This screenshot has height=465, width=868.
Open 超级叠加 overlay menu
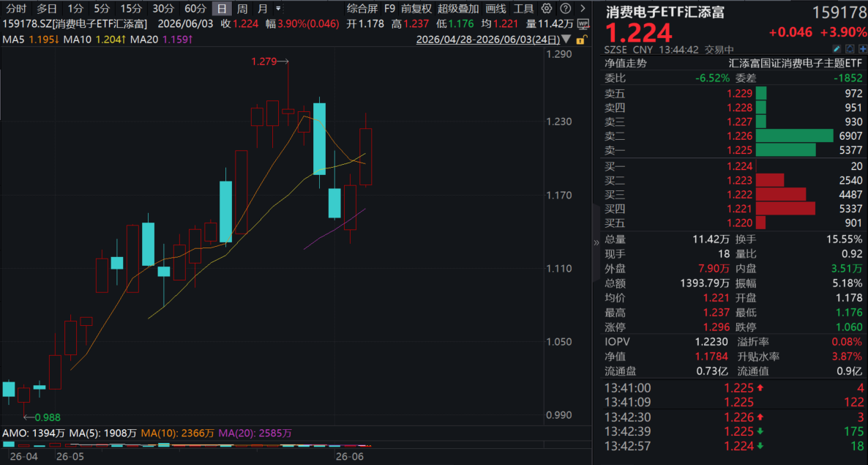point(458,8)
